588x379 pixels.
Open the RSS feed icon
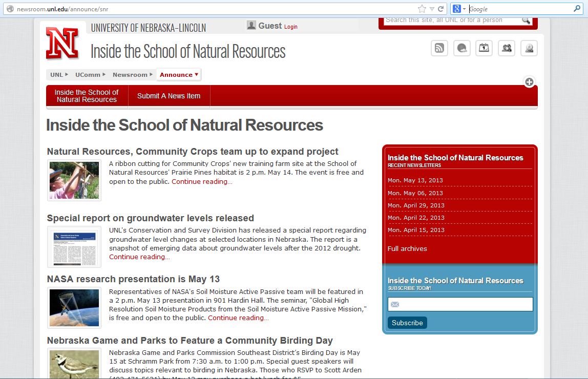click(439, 48)
